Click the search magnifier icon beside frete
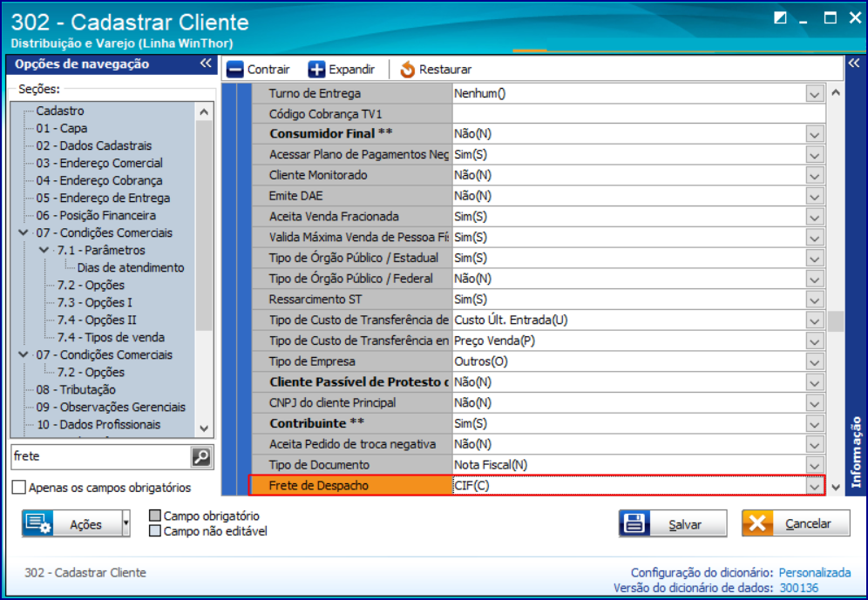 (201, 456)
